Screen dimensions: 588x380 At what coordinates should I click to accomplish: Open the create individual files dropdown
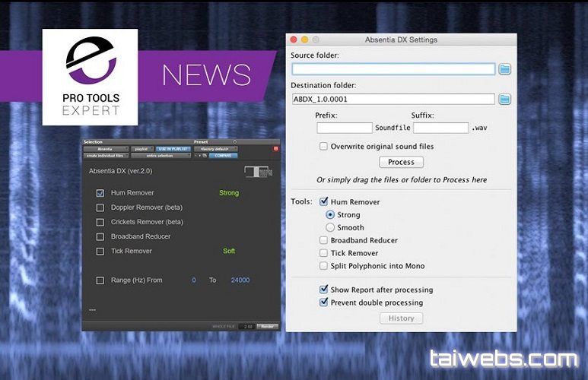point(106,156)
